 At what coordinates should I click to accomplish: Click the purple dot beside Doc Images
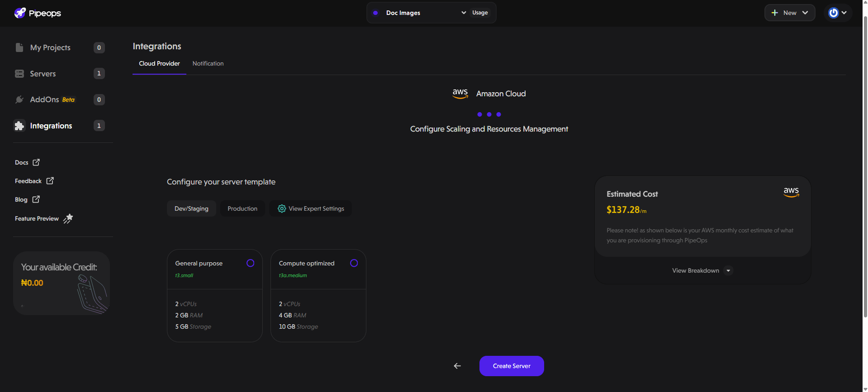coord(375,13)
